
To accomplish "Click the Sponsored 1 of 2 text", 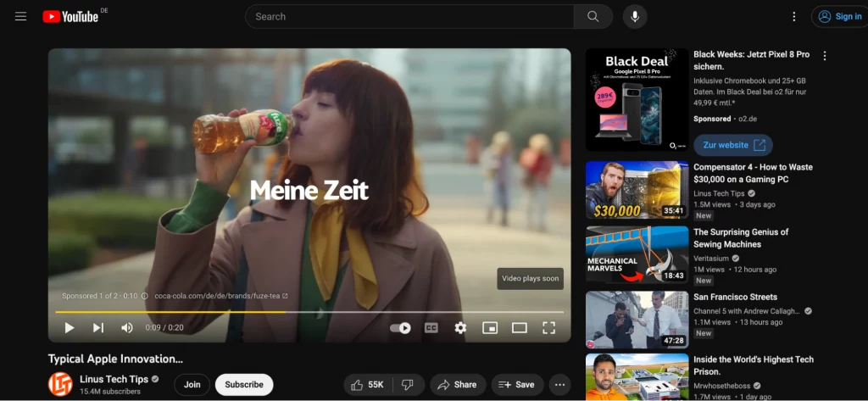I will pyautogui.click(x=91, y=296).
